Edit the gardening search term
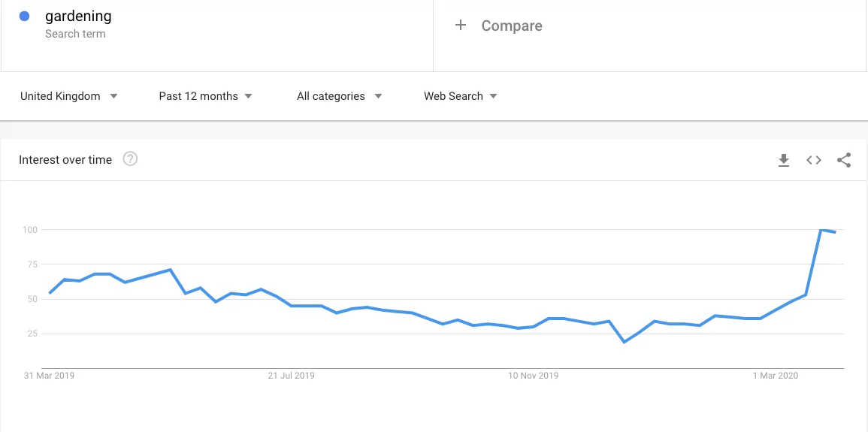Screen dimensions: 868x432 [78, 17]
